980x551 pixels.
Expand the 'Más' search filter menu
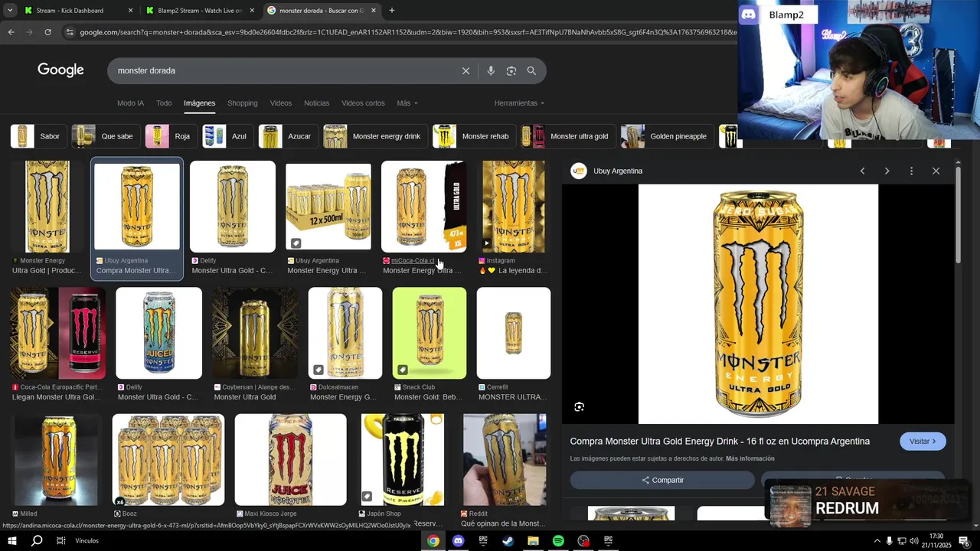coord(407,103)
